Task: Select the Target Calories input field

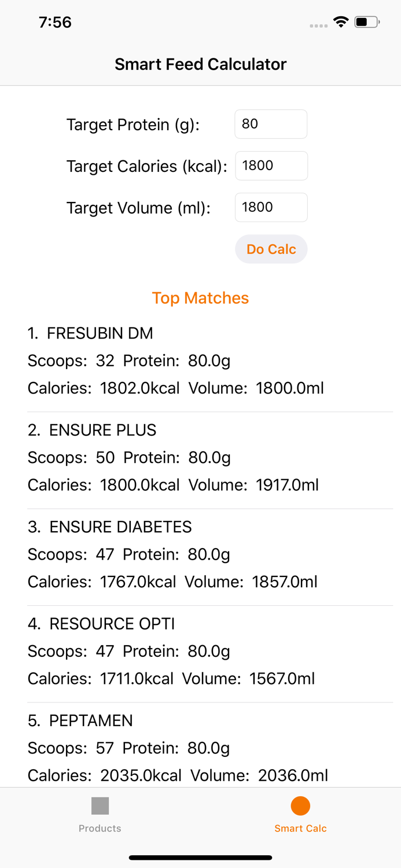Action: pyautogui.click(x=271, y=165)
